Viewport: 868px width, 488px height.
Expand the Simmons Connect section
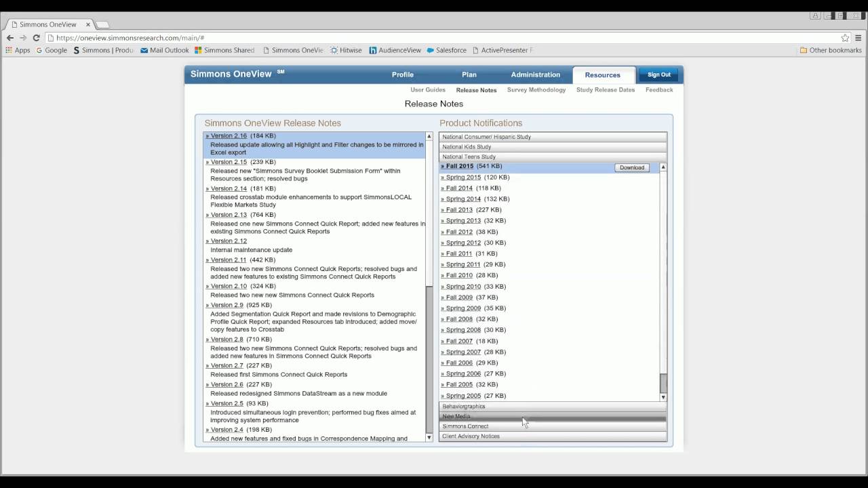553,426
